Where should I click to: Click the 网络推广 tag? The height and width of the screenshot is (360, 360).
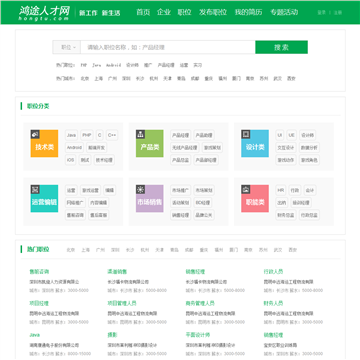click(x=75, y=203)
